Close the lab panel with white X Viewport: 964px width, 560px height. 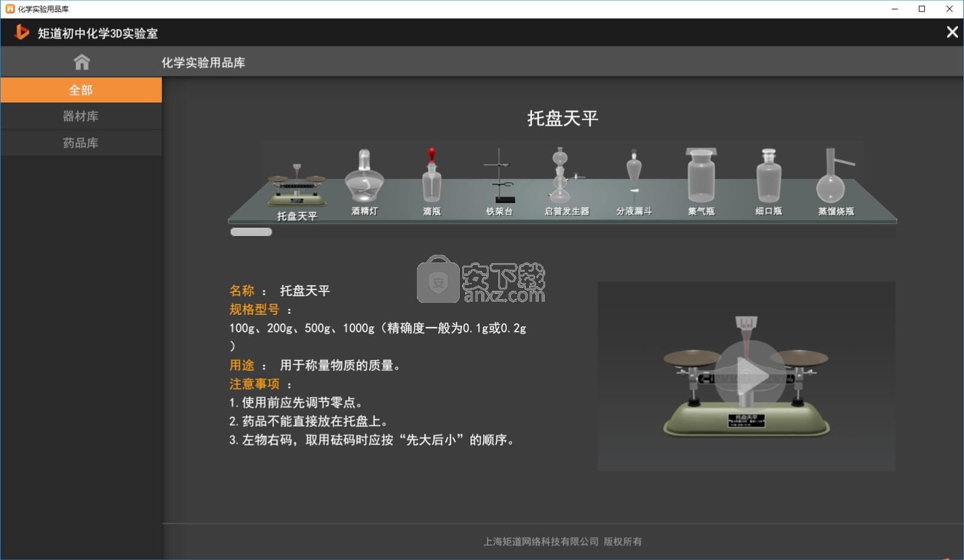coord(952,32)
